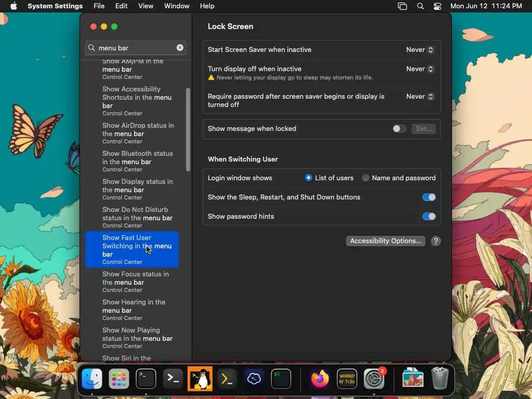Select Show Now Playing status result
This screenshot has width=532, height=399.
click(132, 338)
